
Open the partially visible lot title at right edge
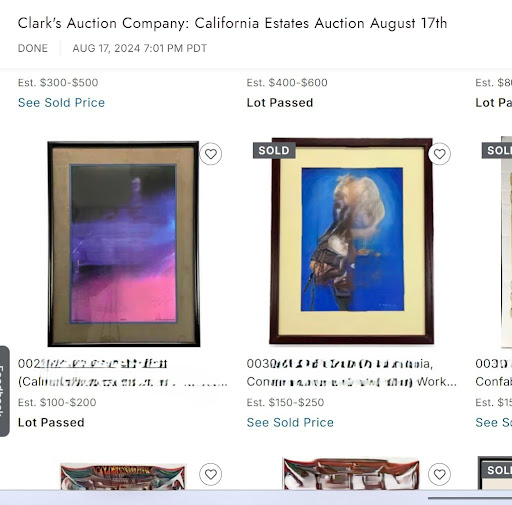pyautogui.click(x=494, y=372)
